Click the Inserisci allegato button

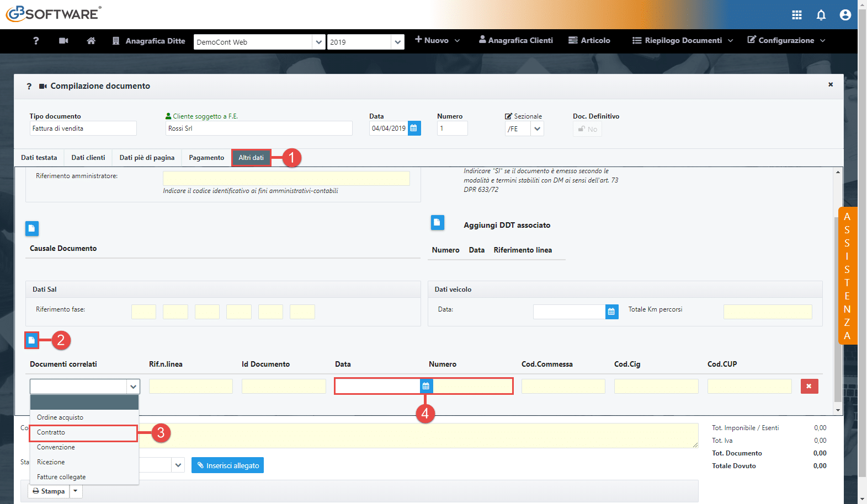227,465
